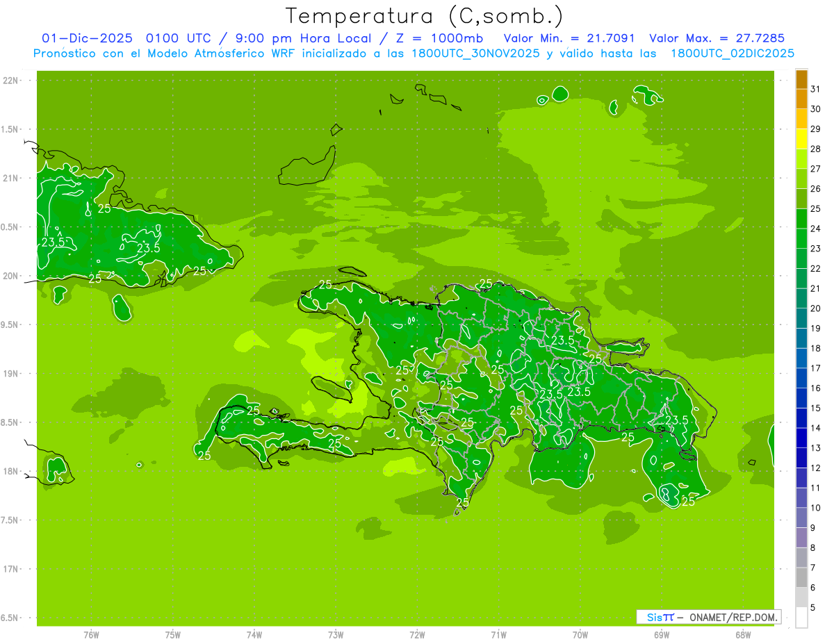Click the '19N' latitude axis label
Viewport: 834px width, 644px height.
click(11, 374)
